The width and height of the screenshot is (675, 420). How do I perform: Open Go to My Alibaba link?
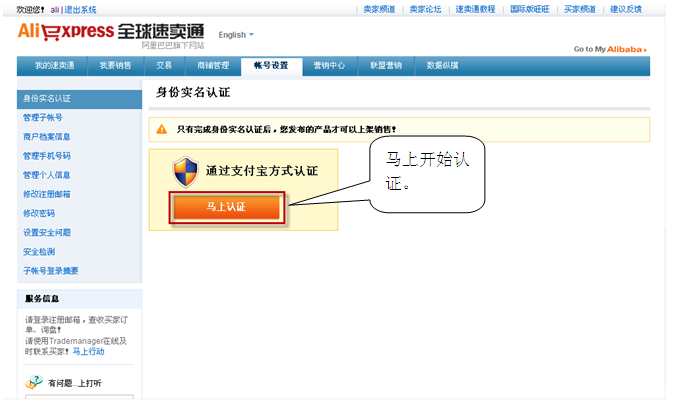click(x=610, y=49)
